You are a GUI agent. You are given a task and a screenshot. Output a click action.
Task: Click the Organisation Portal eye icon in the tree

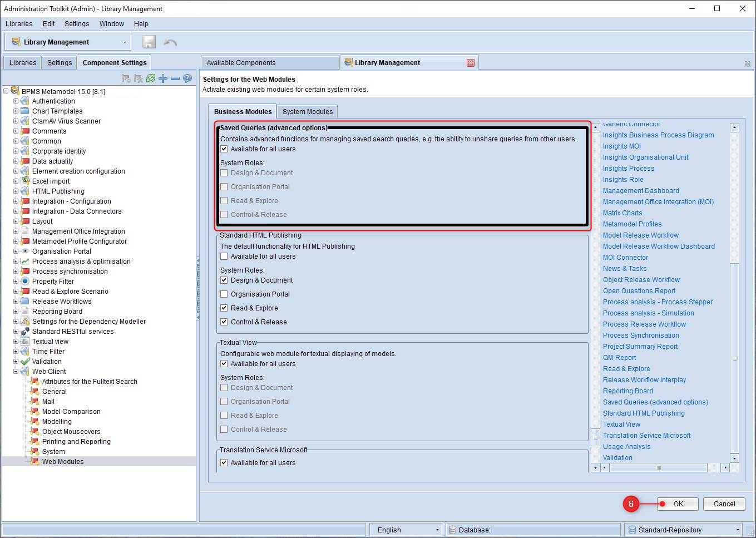(x=25, y=251)
